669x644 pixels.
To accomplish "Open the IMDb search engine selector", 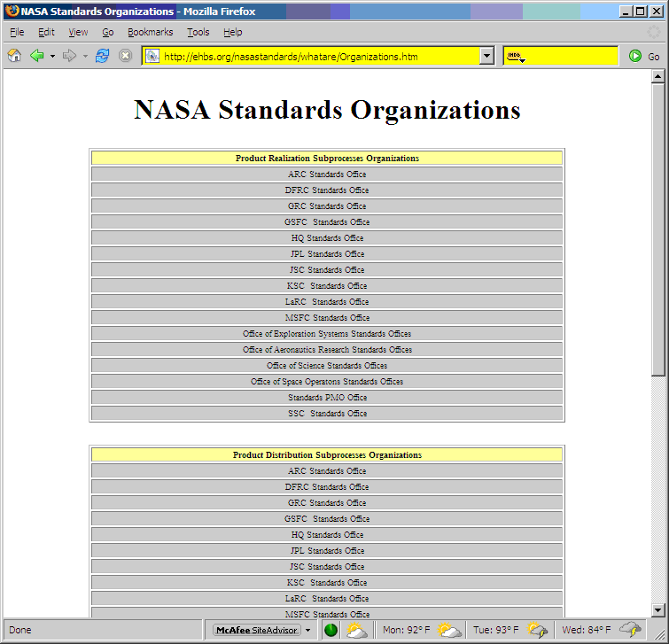I will 517,57.
